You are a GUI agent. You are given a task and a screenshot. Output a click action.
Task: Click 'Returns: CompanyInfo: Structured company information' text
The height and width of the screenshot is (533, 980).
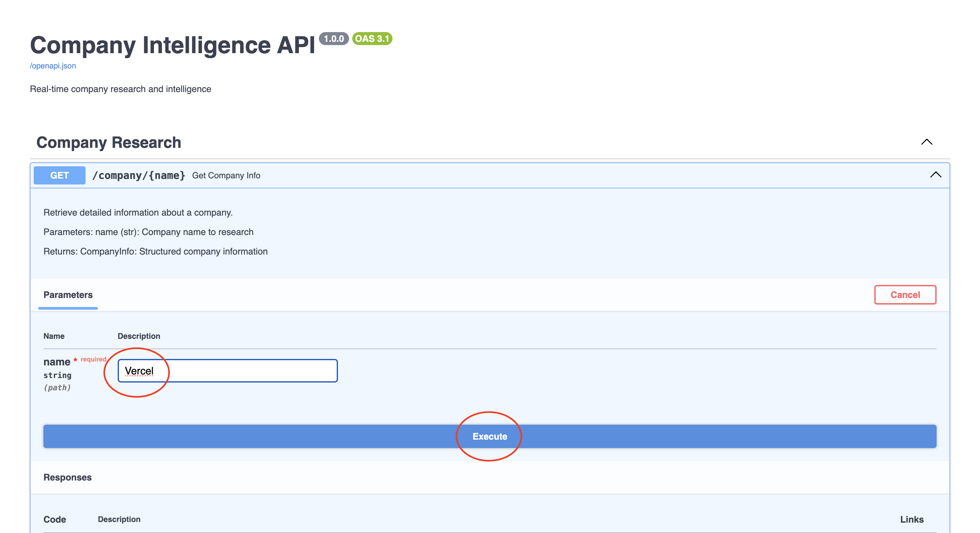[156, 251]
